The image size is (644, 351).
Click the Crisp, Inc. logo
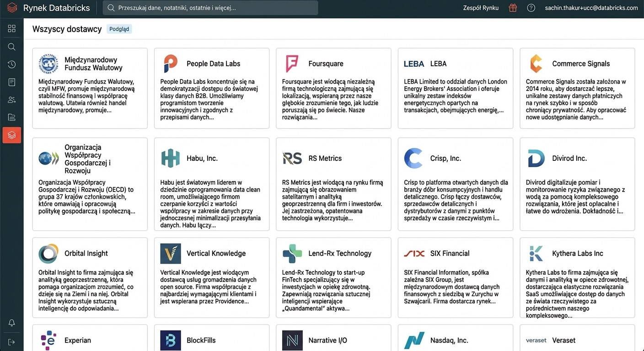pyautogui.click(x=413, y=158)
